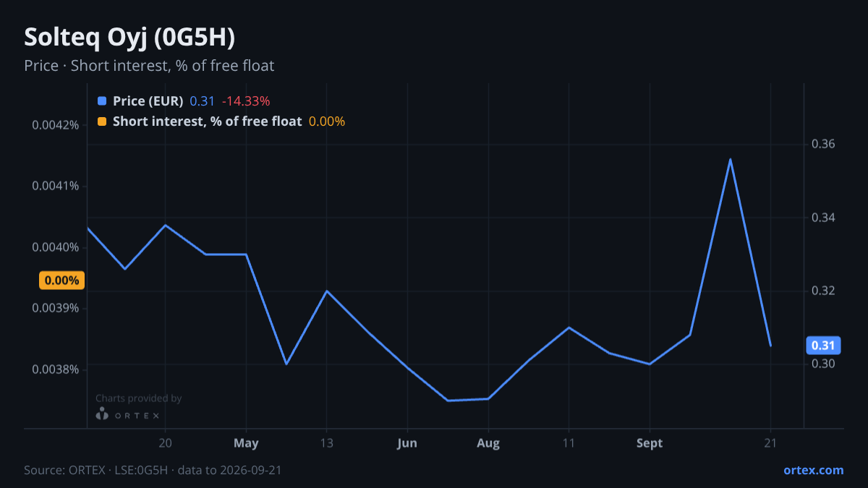Click the blue Price legend swatch
The width and height of the screenshot is (868, 488).
(101, 101)
